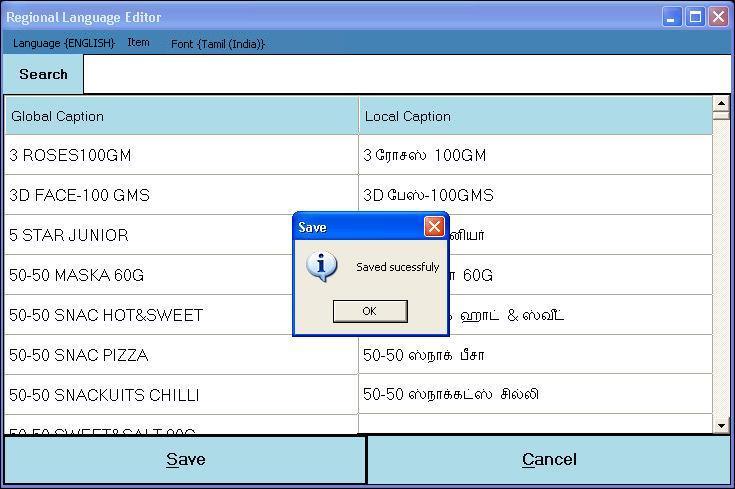Click OK in the Save dialog

(370, 311)
